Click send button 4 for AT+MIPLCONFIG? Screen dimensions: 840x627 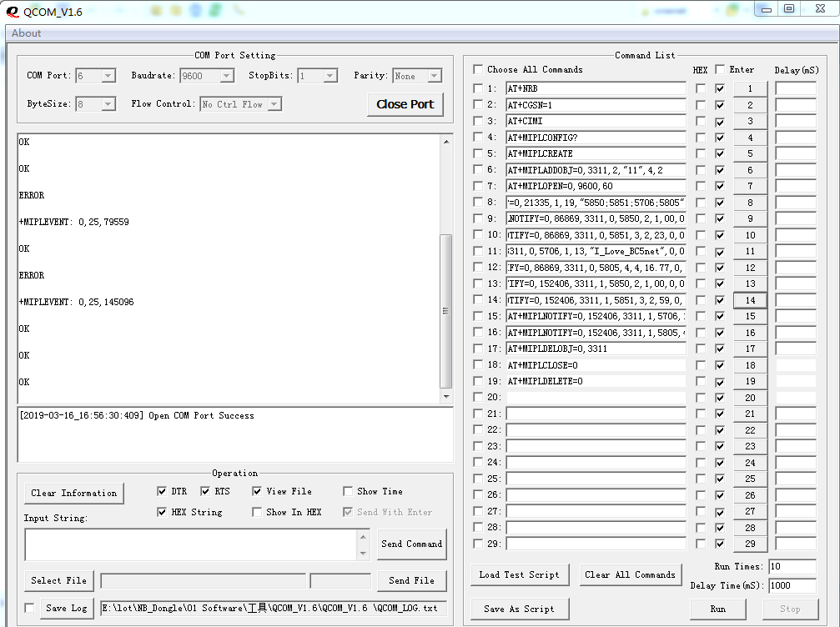click(750, 138)
